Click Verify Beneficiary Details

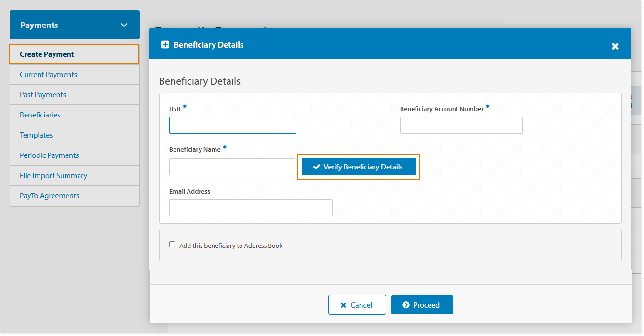click(359, 167)
